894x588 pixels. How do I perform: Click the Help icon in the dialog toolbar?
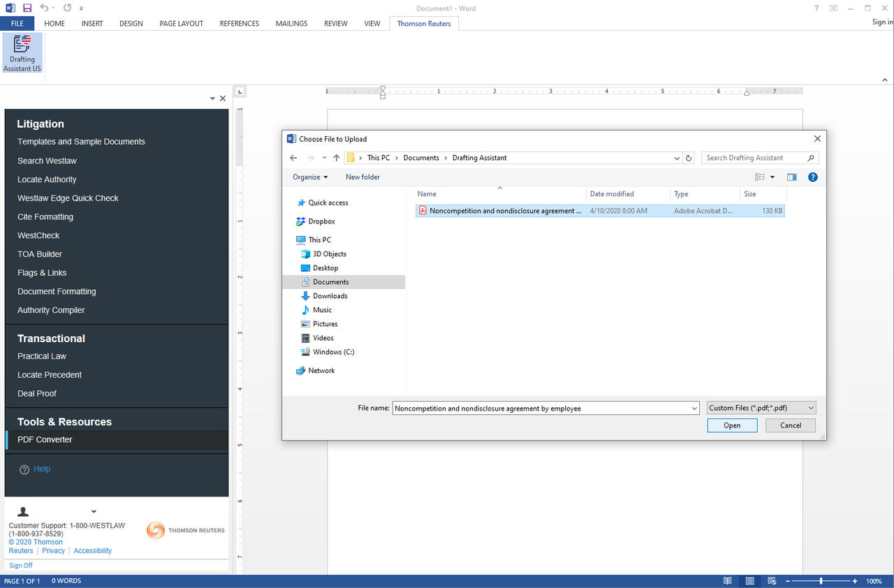(812, 177)
